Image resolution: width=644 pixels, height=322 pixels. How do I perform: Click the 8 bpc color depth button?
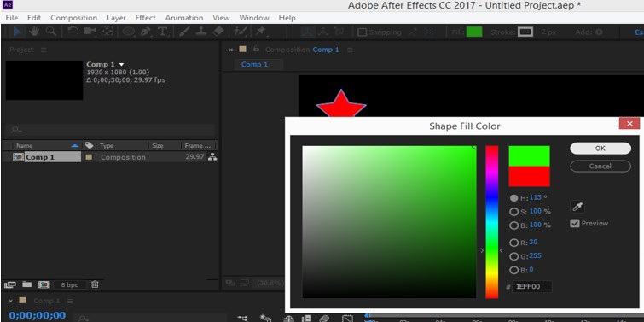tap(69, 284)
